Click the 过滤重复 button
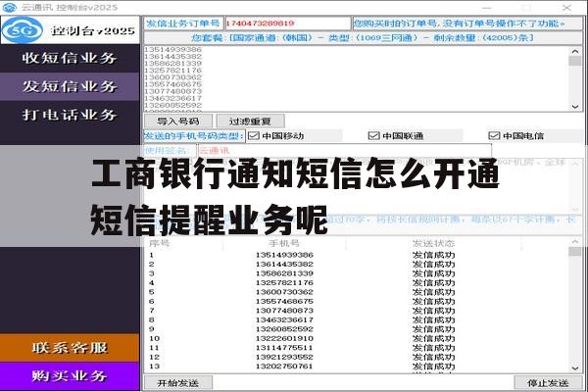588x392 pixels. pos(250,122)
